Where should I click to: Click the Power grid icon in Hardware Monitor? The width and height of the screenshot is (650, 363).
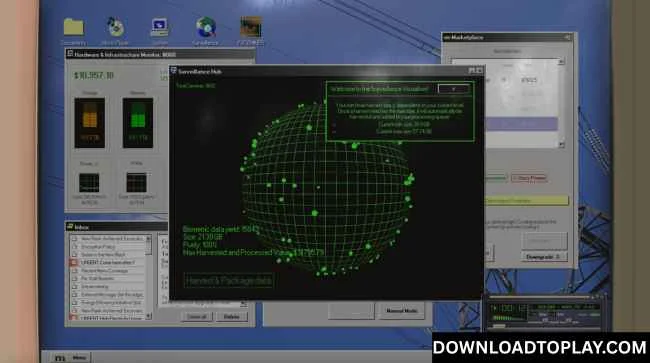point(89,183)
